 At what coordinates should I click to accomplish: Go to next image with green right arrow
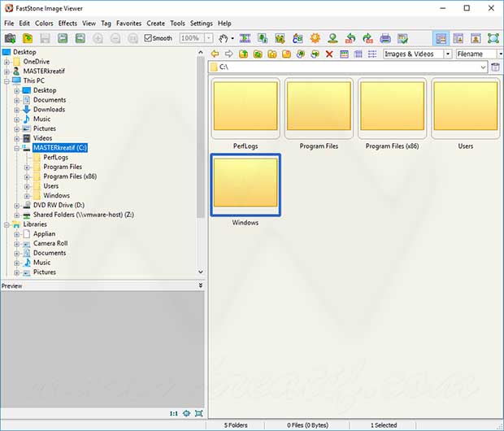80,38
